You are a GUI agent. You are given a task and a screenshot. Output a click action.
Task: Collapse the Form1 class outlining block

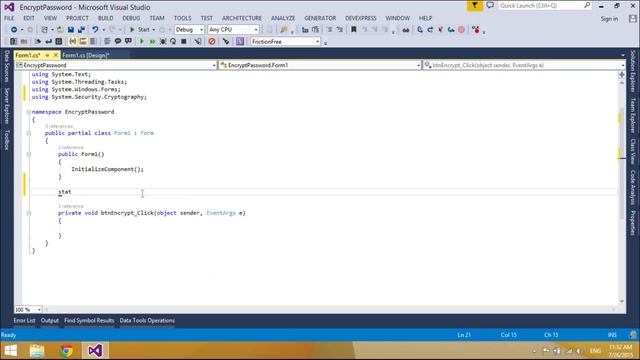[29, 133]
